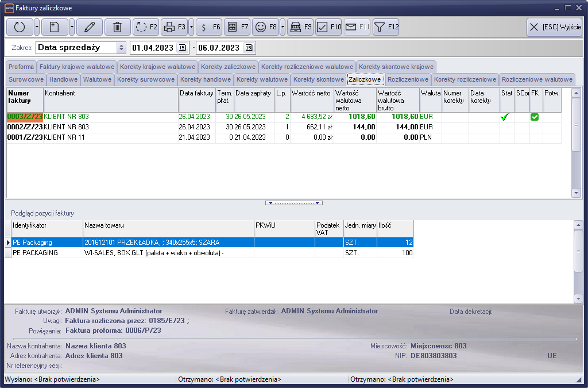The image size is (588, 388).
Task: Click the [ESC] Wyjście exit button
Action: tap(554, 27)
